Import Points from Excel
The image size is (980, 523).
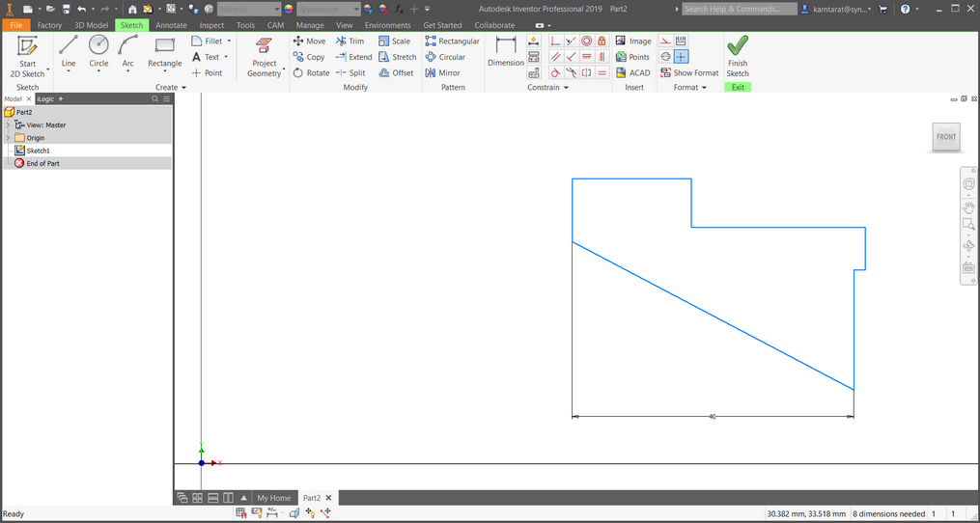(632, 57)
